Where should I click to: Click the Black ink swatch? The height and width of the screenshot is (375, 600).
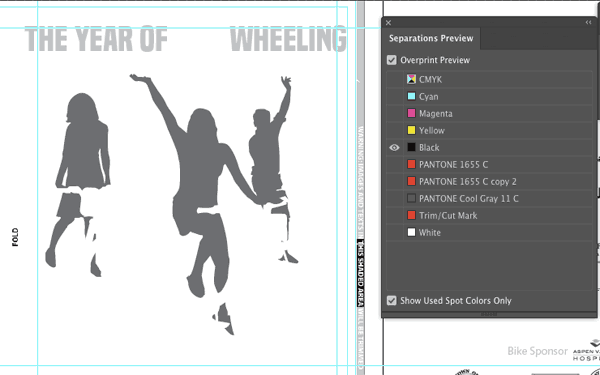pyautogui.click(x=411, y=147)
